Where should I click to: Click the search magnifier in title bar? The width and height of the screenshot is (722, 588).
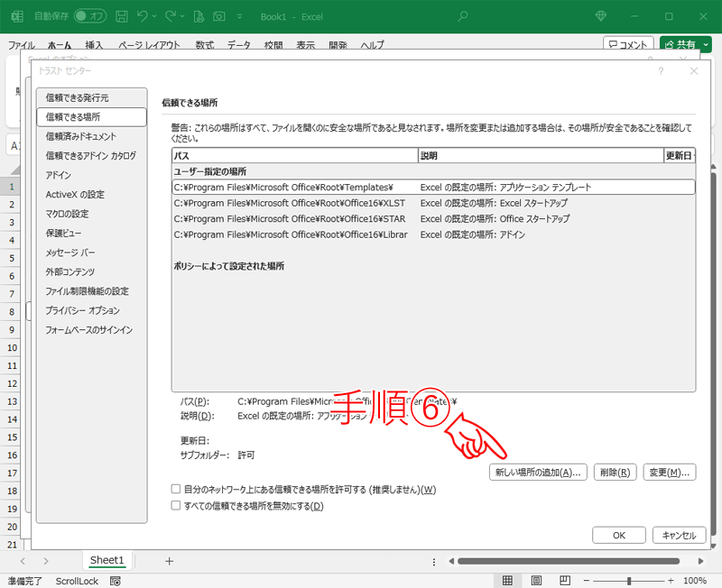click(462, 16)
